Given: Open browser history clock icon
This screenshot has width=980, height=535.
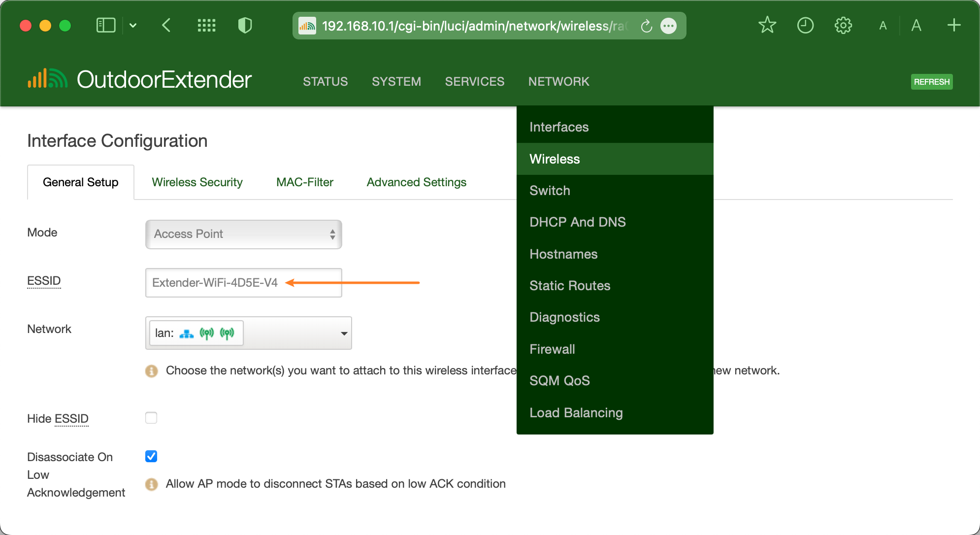Looking at the screenshot, I should [x=805, y=25].
